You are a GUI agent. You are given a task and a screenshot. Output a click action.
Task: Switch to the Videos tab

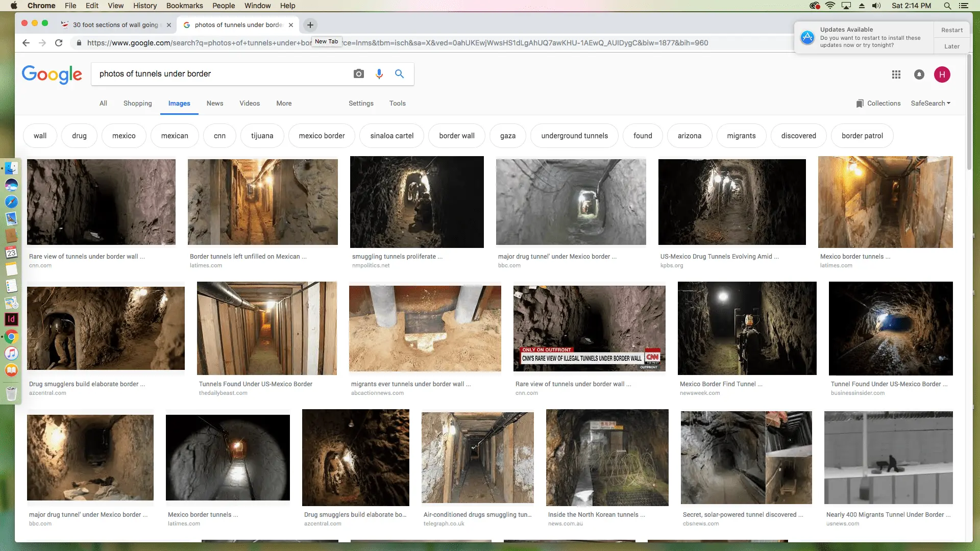pos(250,103)
